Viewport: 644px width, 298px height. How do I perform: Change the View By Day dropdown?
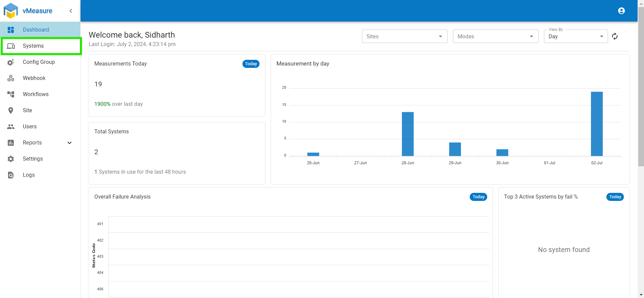[576, 36]
